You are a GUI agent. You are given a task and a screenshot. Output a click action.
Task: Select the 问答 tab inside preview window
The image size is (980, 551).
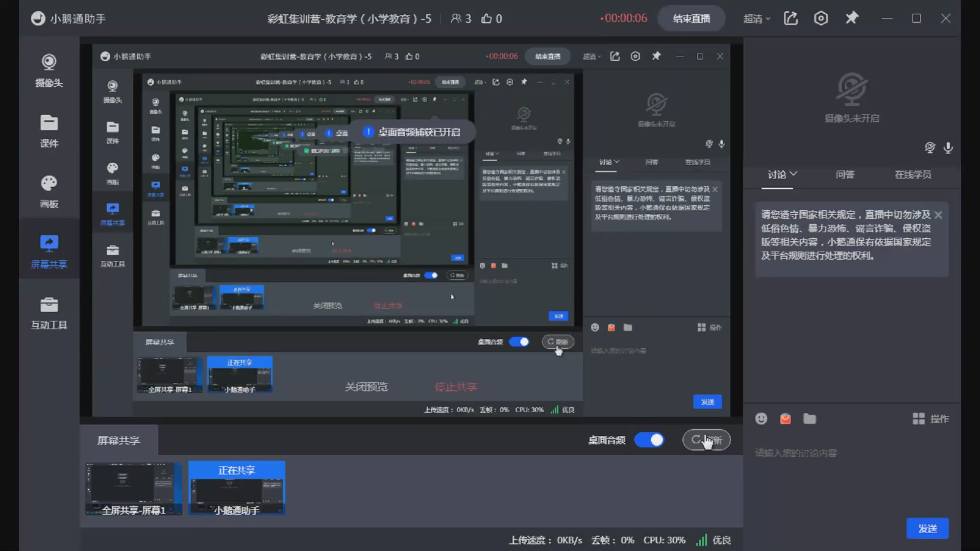pyautogui.click(x=651, y=162)
